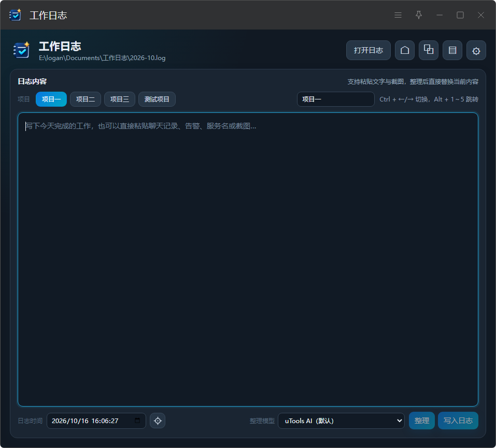Open the title bar hamburger menu

(x=398, y=15)
